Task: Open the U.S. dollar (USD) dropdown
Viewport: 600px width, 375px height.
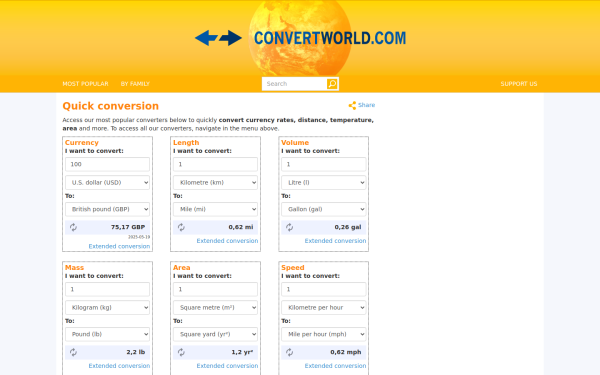Action: [107, 183]
